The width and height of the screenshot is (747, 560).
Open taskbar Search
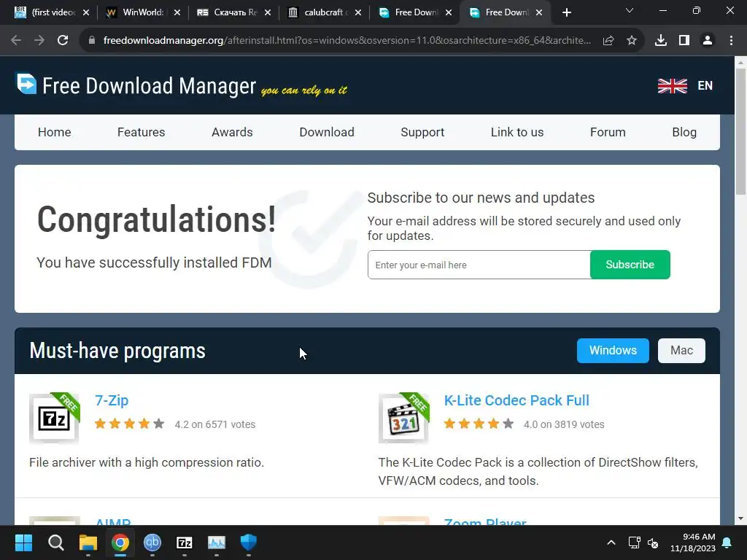[x=55, y=542]
